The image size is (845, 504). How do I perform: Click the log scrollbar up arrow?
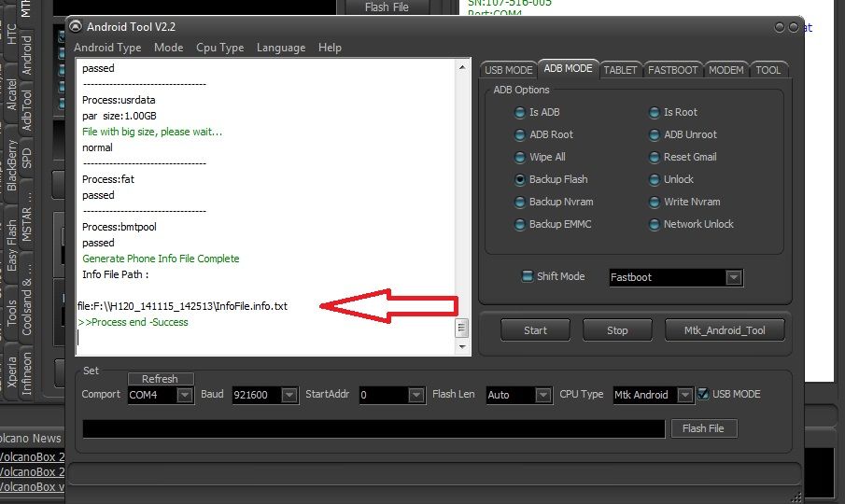click(x=462, y=67)
